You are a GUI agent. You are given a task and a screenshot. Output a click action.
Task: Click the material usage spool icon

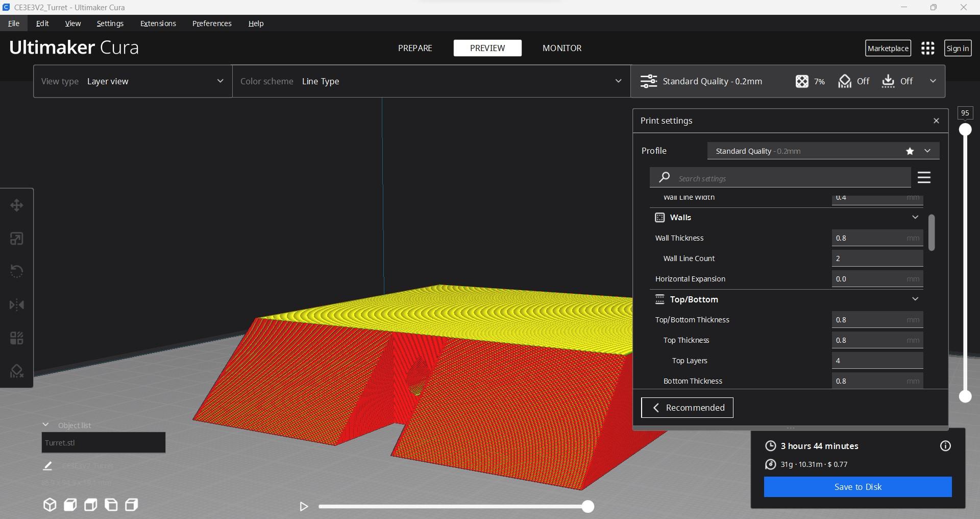click(x=770, y=464)
